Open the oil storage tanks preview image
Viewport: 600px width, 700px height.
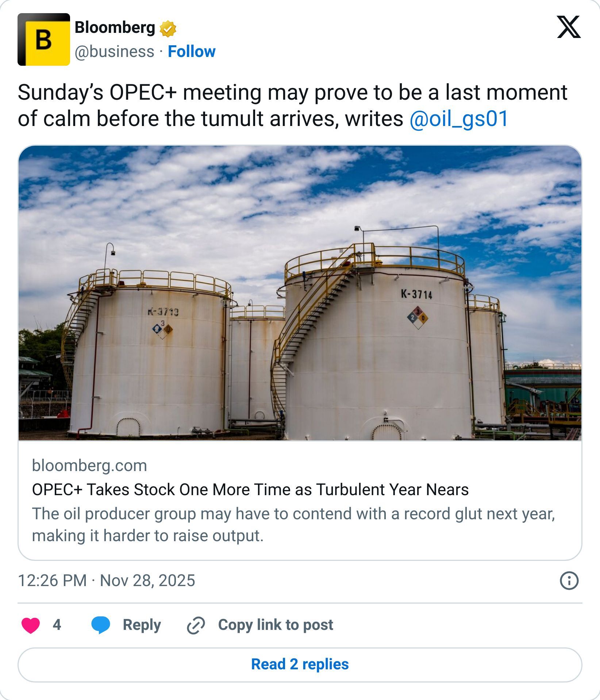tap(300, 293)
